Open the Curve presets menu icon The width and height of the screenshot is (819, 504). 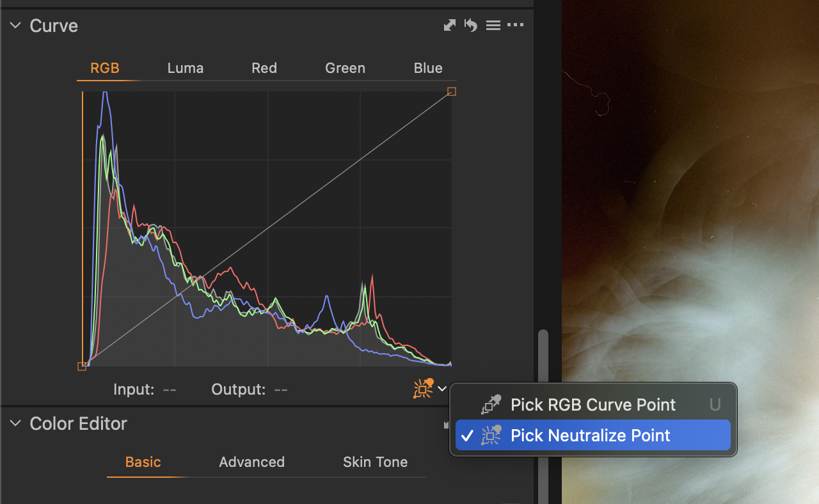click(493, 26)
